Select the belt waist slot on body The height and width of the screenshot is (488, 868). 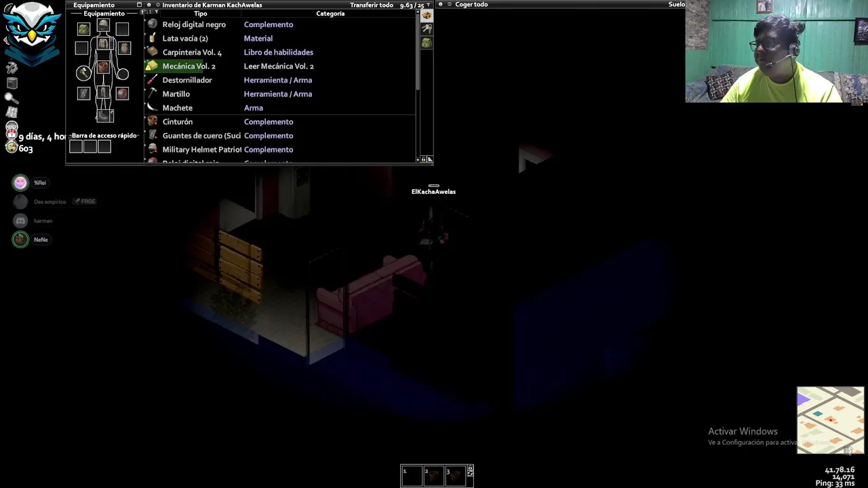coord(103,66)
